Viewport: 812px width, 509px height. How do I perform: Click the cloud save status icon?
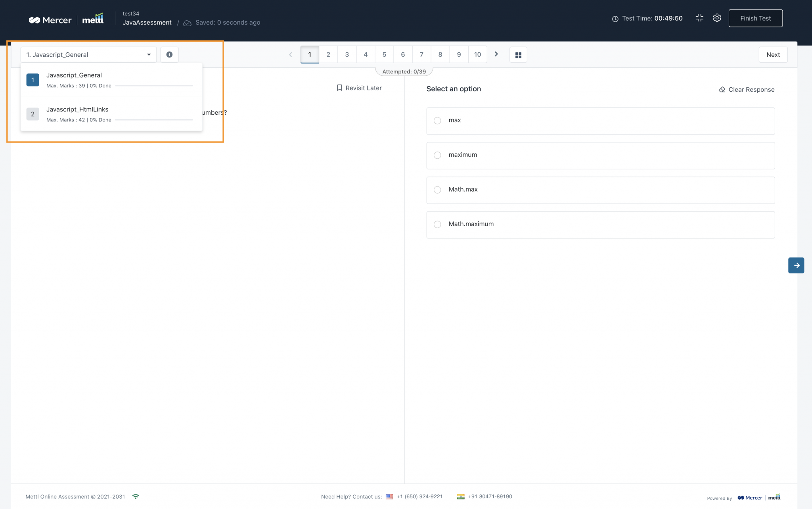pos(187,23)
